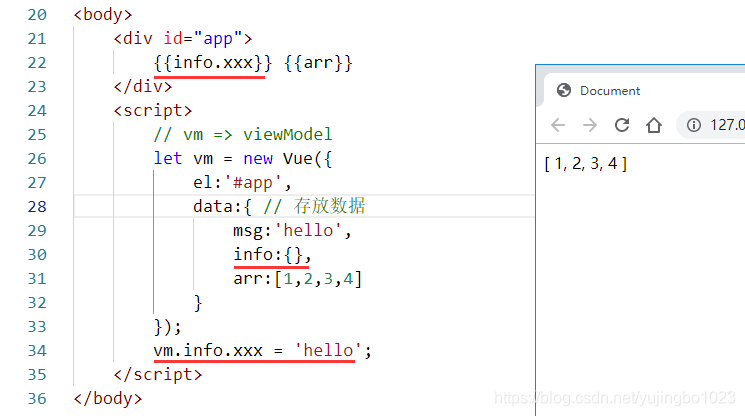Click the // vm => viewModel comment
This screenshot has height=416, width=745.
(x=243, y=135)
